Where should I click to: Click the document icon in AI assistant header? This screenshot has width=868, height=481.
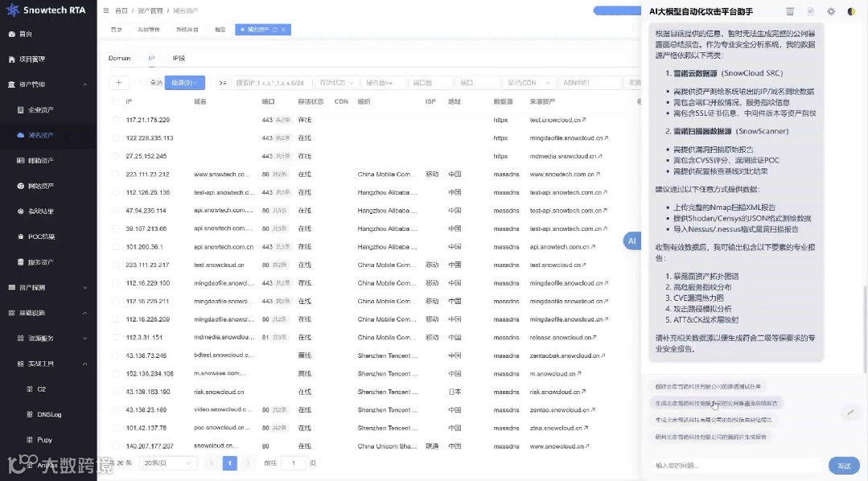(x=810, y=11)
